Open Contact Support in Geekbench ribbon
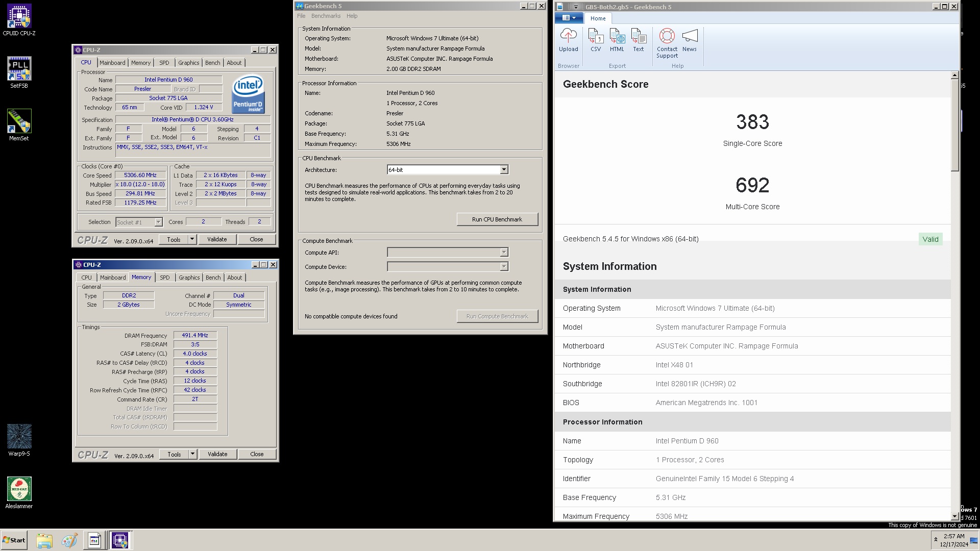Screen dimensions: 980x551 coord(667,43)
